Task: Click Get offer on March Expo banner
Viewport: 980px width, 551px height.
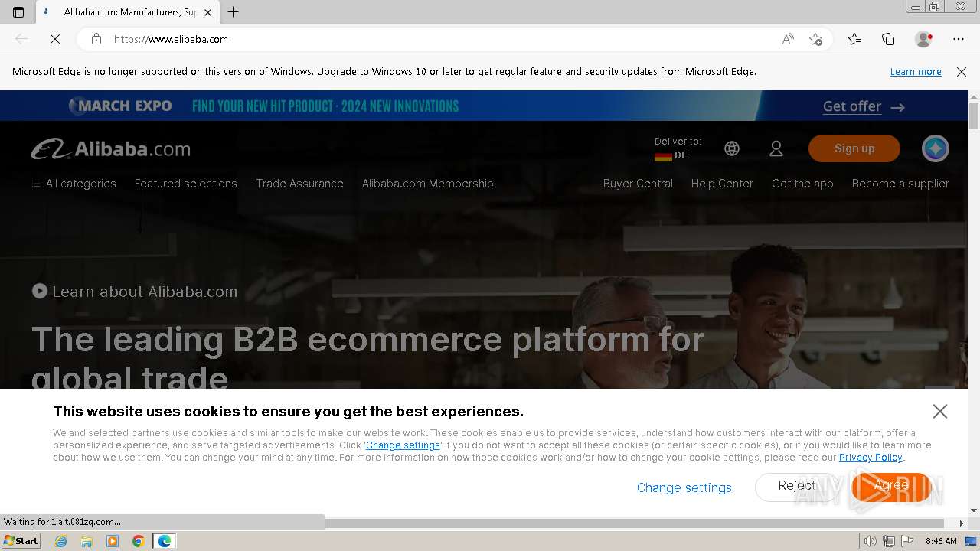Action: tap(864, 106)
